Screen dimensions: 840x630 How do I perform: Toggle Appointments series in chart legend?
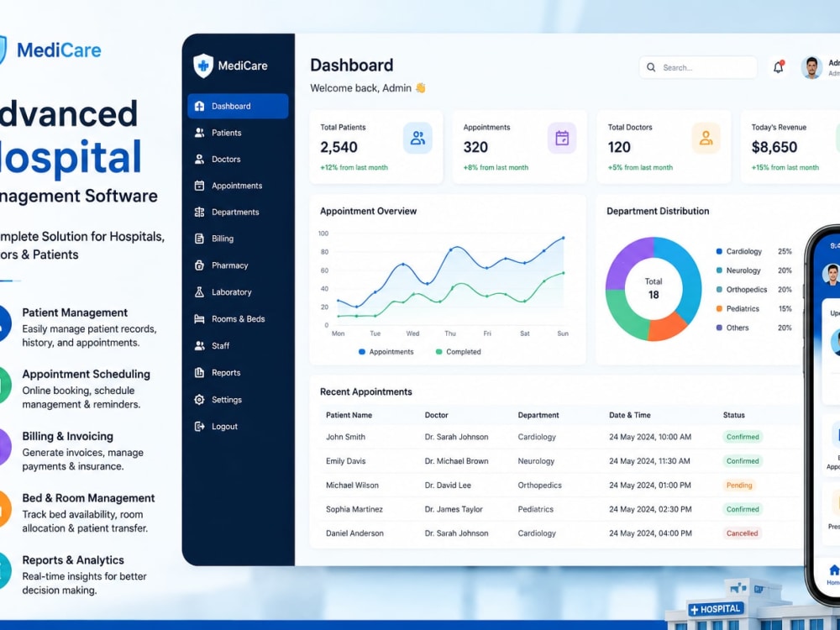pyautogui.click(x=386, y=352)
